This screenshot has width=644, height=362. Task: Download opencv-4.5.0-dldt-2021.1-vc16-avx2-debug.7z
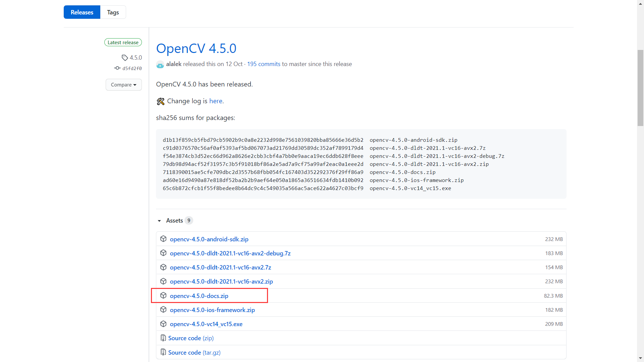(230, 253)
